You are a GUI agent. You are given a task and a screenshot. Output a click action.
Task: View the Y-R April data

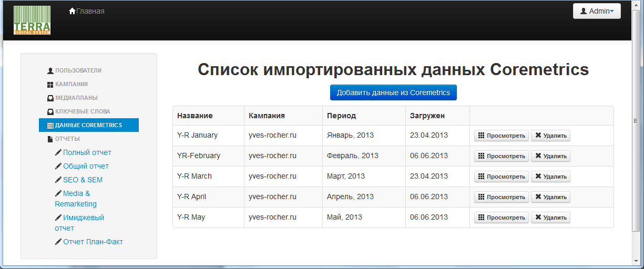[502, 197]
